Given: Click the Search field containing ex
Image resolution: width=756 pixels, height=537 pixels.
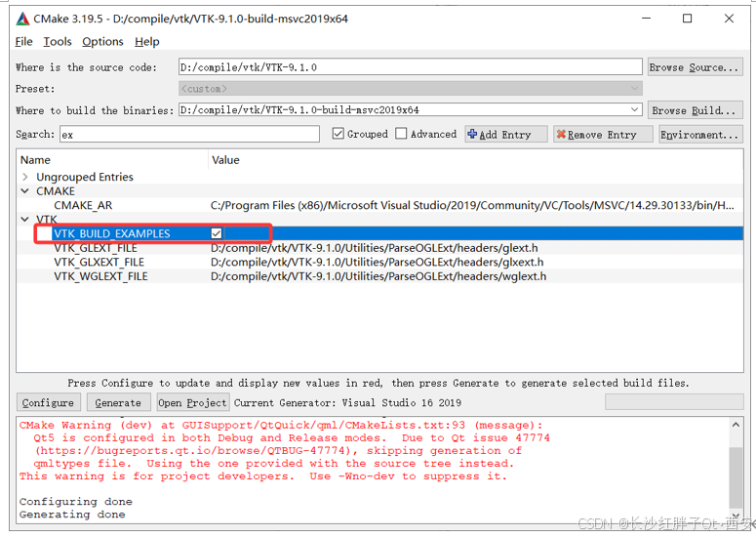Looking at the screenshot, I should (x=189, y=134).
